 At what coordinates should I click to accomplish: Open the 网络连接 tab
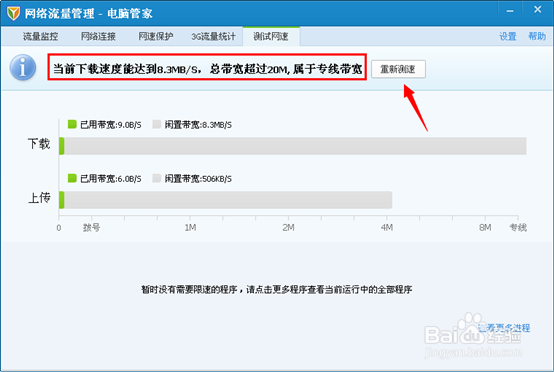98,36
